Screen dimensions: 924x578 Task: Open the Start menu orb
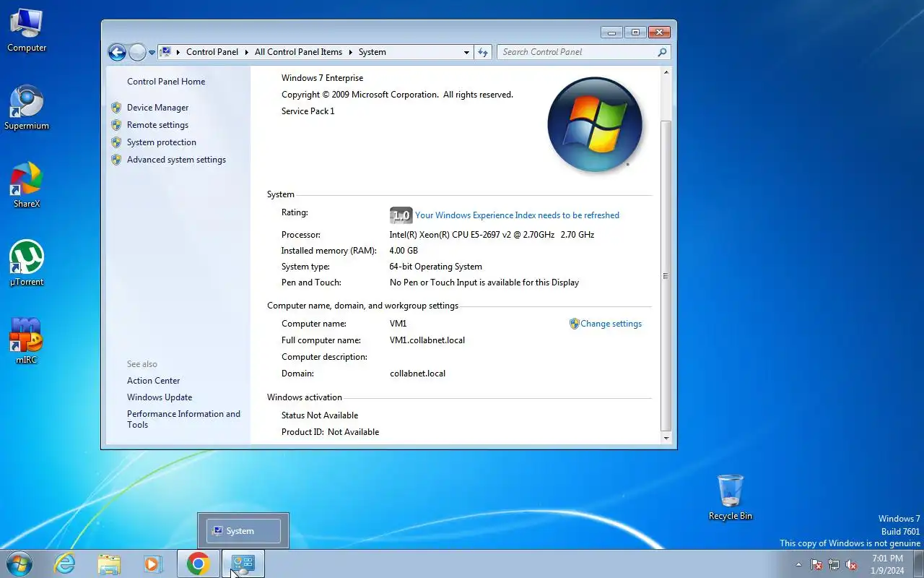pyautogui.click(x=19, y=564)
